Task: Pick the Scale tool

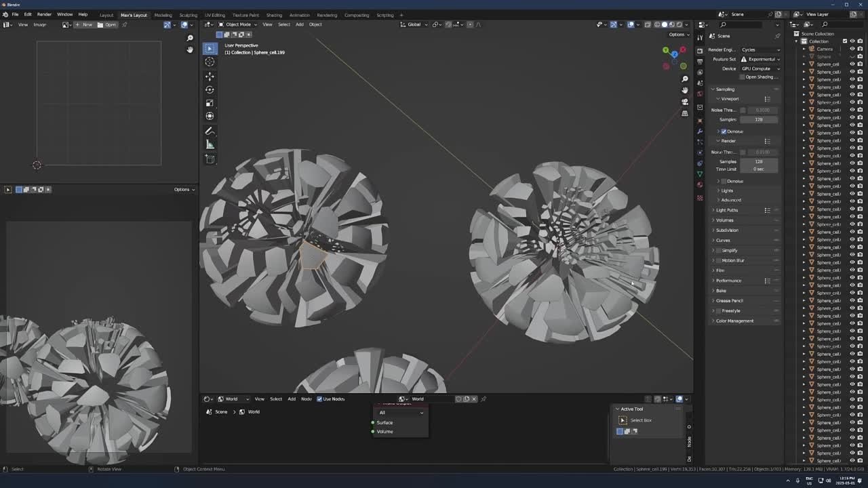Action: [210, 103]
